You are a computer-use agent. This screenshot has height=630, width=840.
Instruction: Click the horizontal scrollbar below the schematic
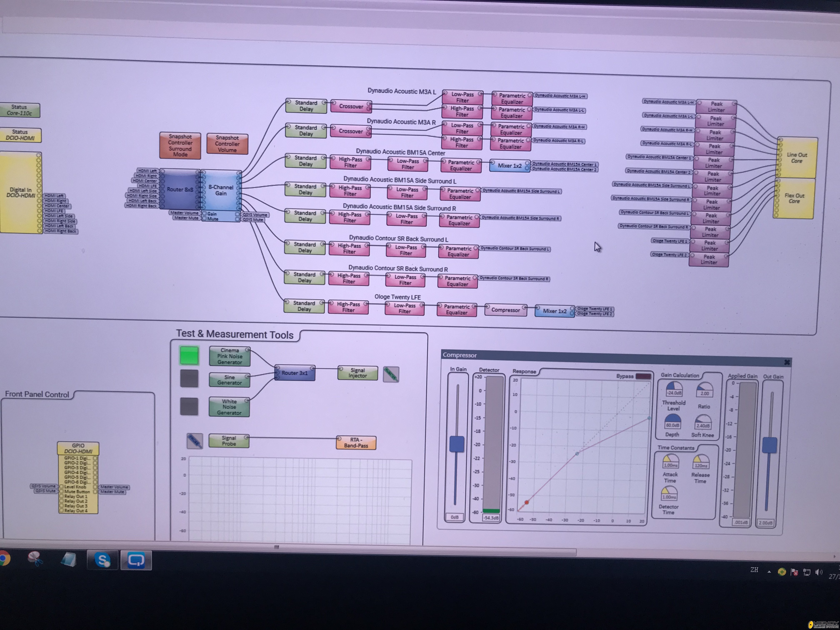click(x=276, y=547)
